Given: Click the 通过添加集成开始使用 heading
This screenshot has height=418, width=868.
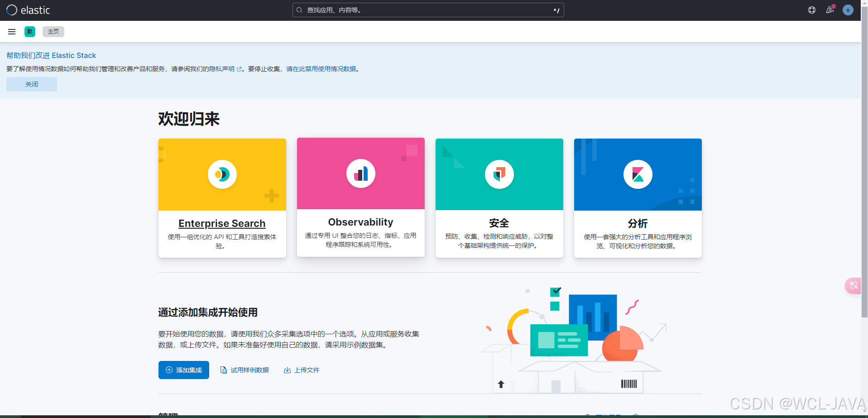Looking at the screenshot, I should (208, 312).
